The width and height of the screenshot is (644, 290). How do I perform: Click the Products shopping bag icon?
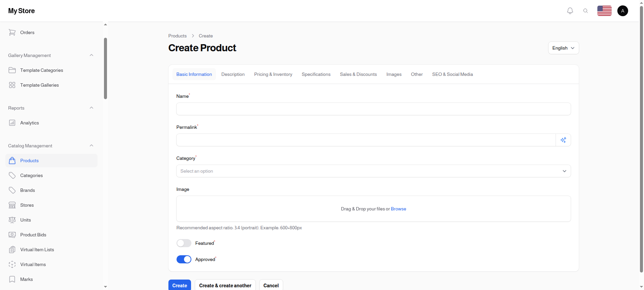pos(12,161)
